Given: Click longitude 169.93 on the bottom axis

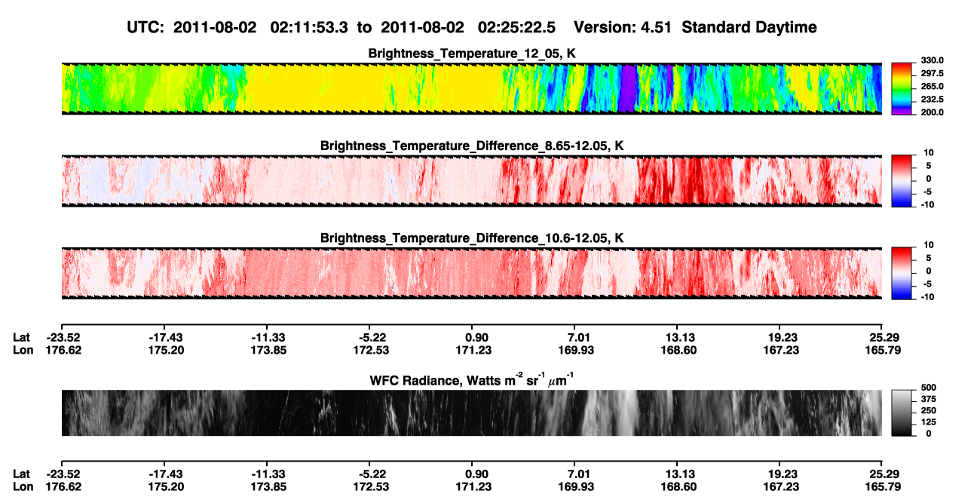Looking at the screenshot, I should (x=574, y=486).
